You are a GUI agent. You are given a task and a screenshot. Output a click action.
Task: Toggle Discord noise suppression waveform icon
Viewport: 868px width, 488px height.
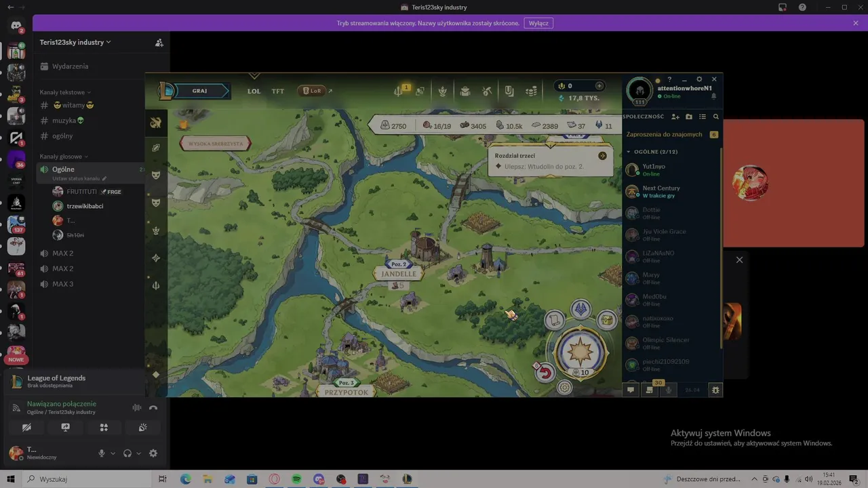pyautogui.click(x=136, y=407)
